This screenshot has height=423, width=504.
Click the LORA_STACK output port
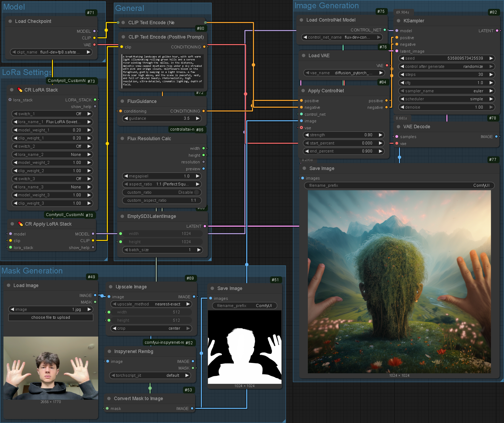click(x=95, y=100)
